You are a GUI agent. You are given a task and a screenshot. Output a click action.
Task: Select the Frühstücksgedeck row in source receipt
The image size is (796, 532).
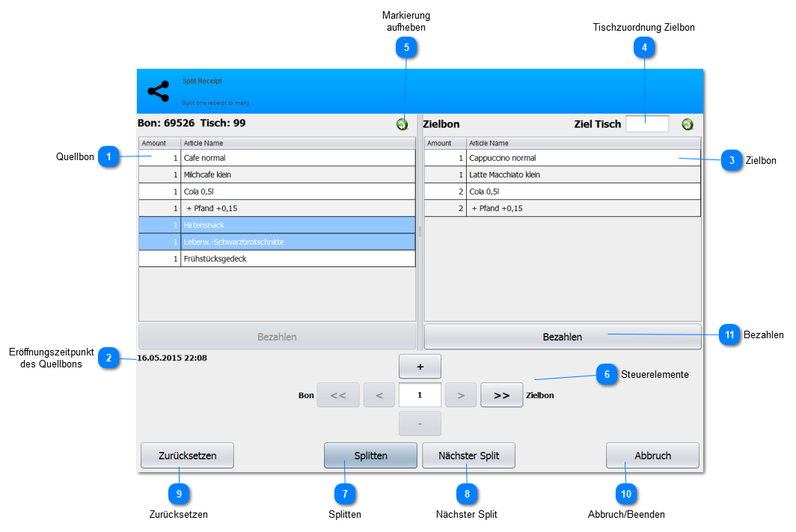(277, 259)
